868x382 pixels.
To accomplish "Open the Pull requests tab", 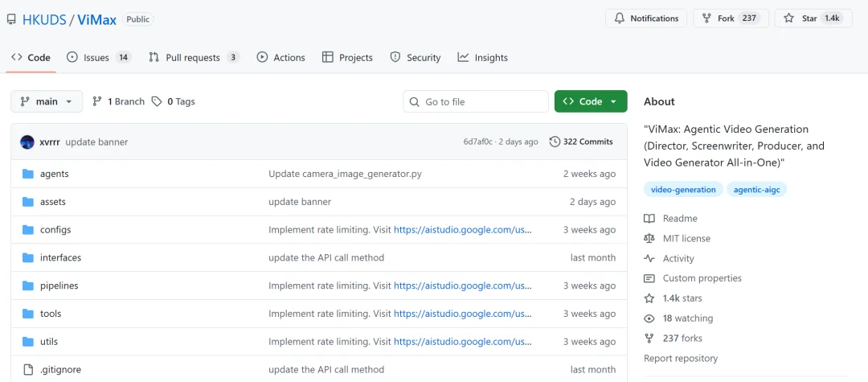I will coord(193,58).
